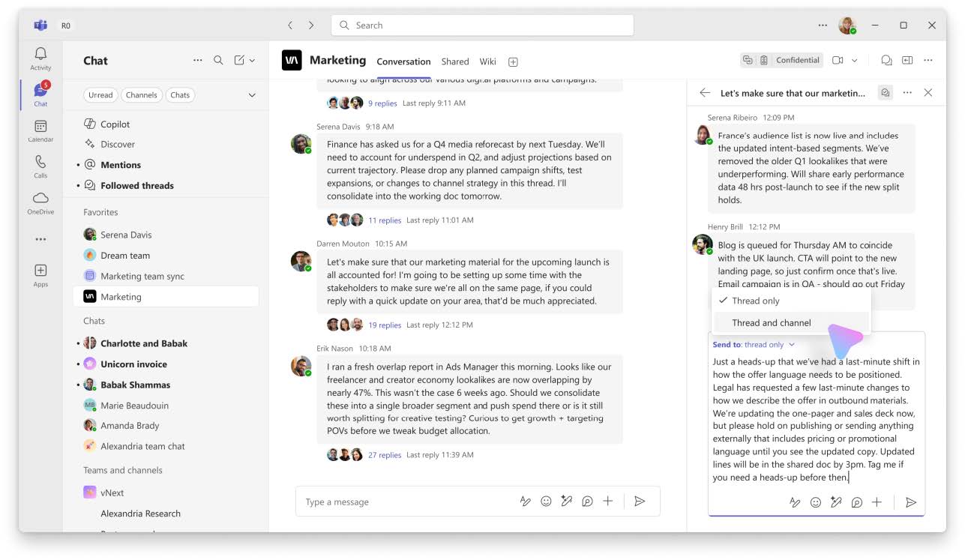Switch to the Shared tab
Image resolution: width=965 pixels, height=560 pixels.
(455, 61)
